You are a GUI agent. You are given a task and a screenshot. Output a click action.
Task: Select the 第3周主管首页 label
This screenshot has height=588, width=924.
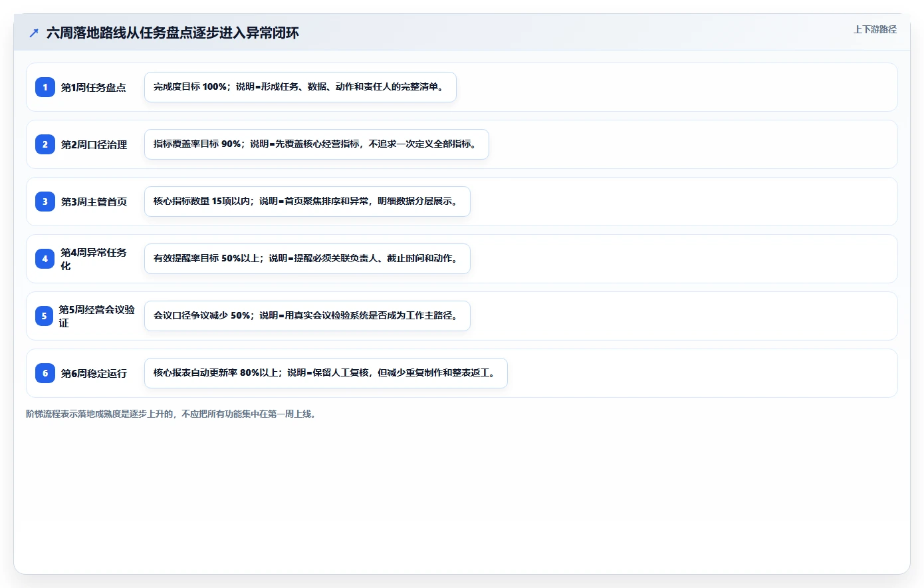coord(94,202)
